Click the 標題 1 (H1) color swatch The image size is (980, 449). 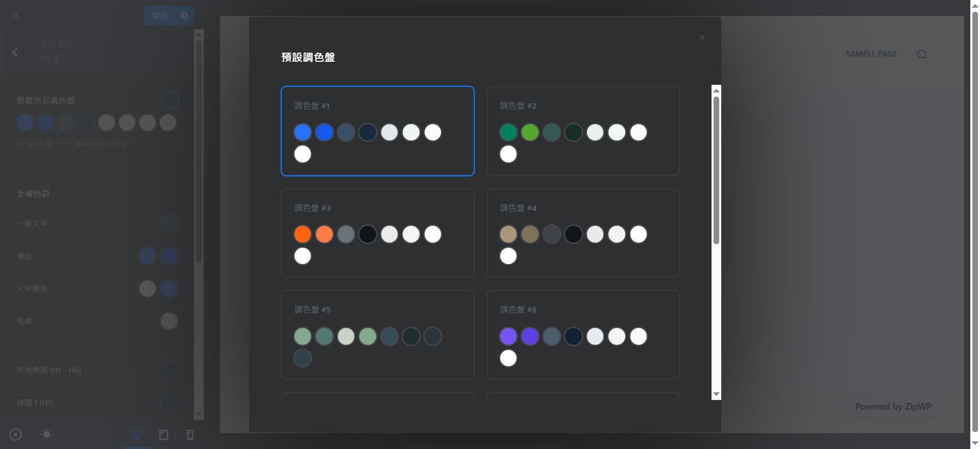[x=169, y=403]
